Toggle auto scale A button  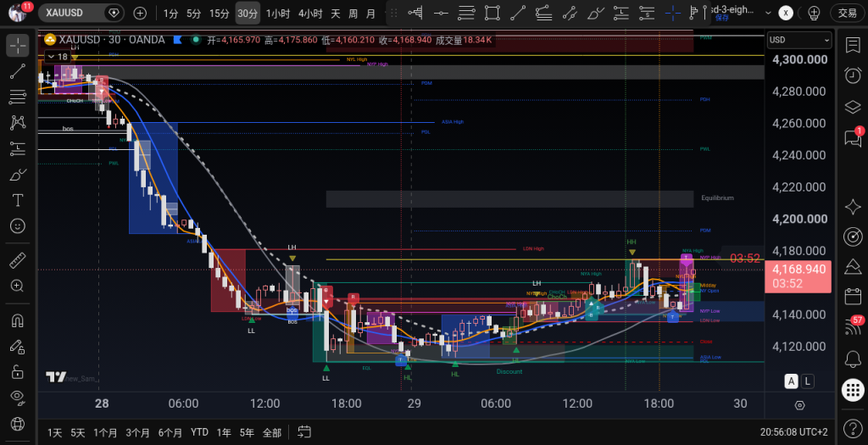(x=792, y=381)
